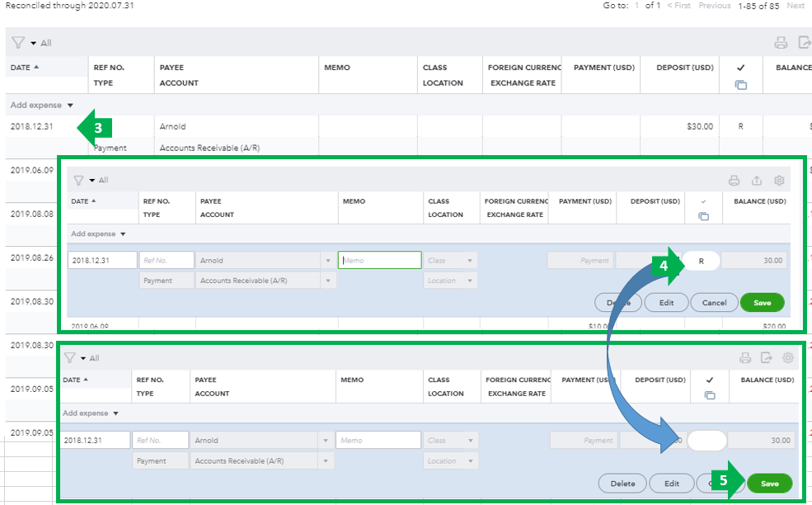The width and height of the screenshot is (812, 505).
Task: Sort by DATE column in main register
Action: tap(25, 68)
